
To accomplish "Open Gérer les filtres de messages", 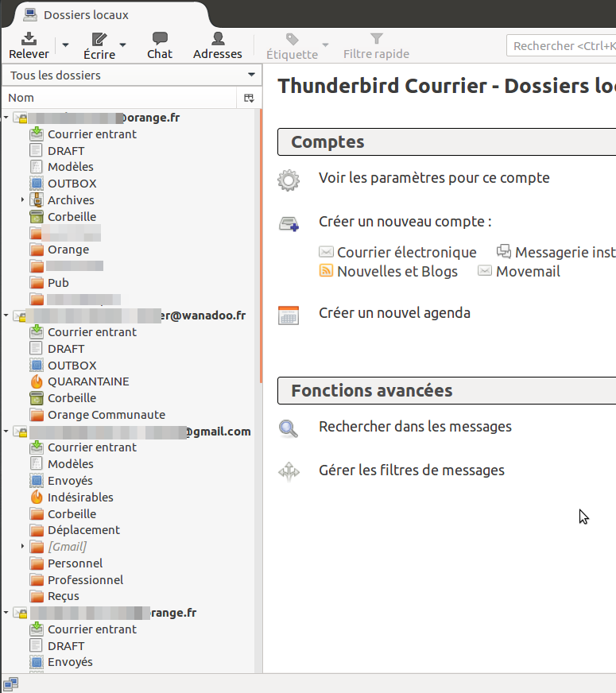I will (x=412, y=470).
